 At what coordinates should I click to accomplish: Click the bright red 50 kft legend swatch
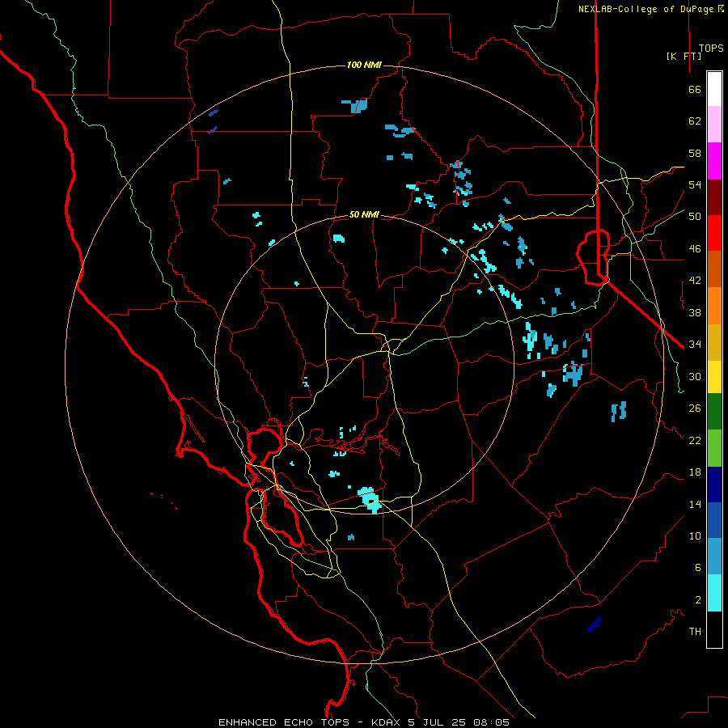[714, 233]
